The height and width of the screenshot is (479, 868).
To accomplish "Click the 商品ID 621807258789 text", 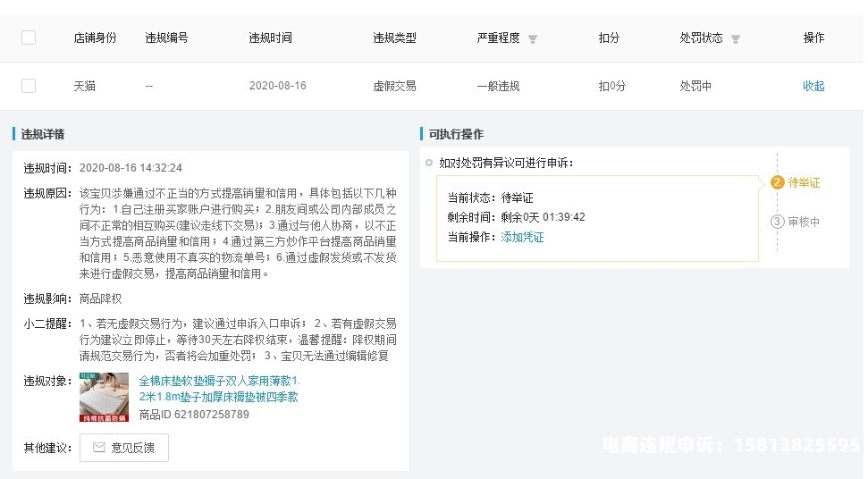I will point(194,415).
